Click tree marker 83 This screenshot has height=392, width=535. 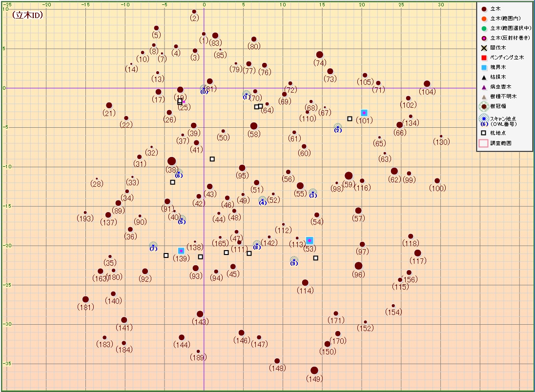[x=215, y=36]
